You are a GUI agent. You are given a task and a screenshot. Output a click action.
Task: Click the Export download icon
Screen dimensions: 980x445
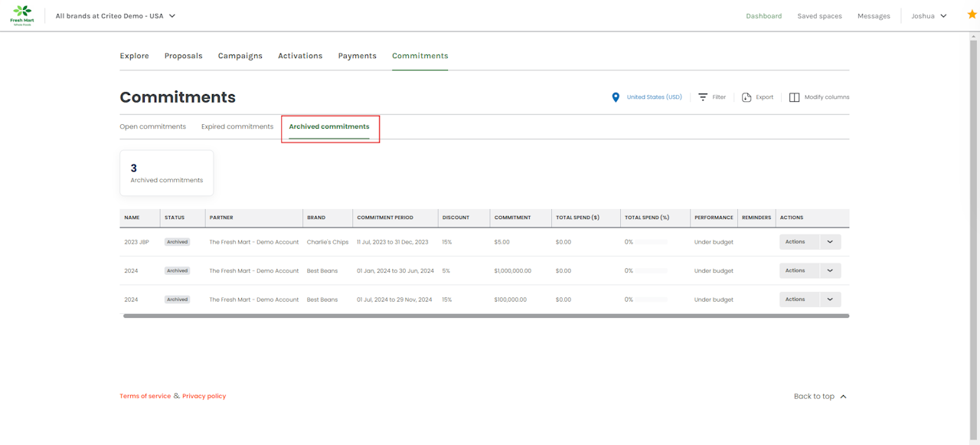pos(746,97)
